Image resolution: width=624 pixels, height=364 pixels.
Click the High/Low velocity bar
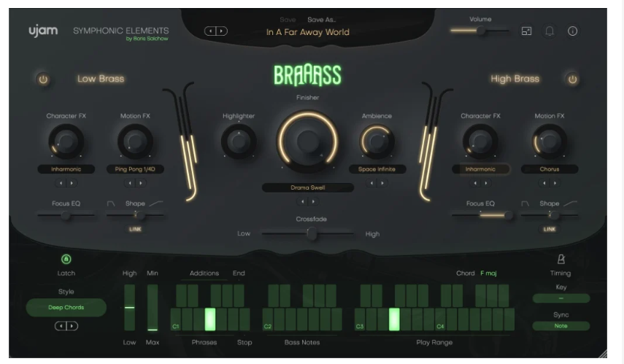pyautogui.click(x=129, y=308)
